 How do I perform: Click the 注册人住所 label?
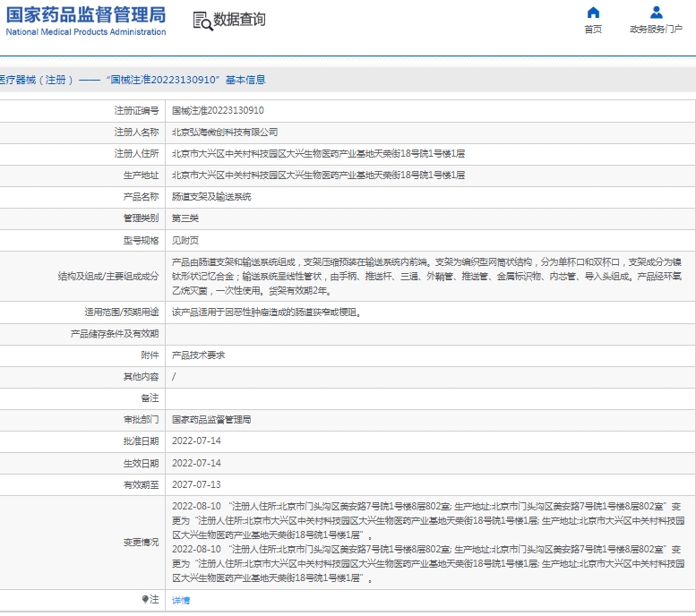(x=136, y=154)
